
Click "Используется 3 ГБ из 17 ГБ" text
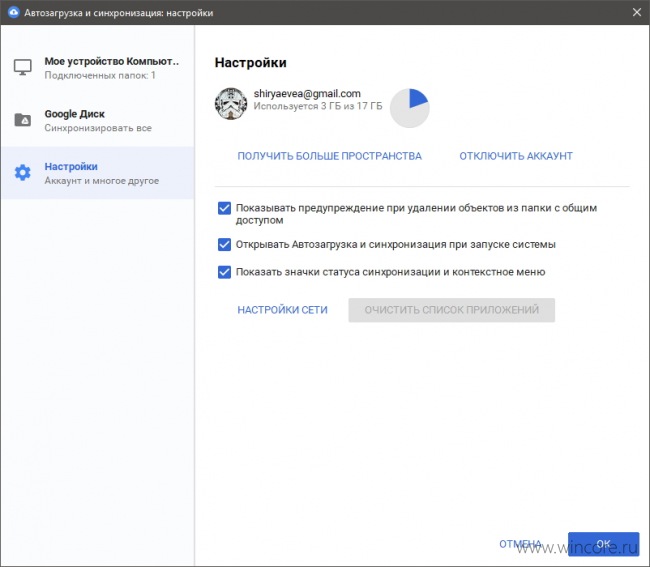pos(318,106)
